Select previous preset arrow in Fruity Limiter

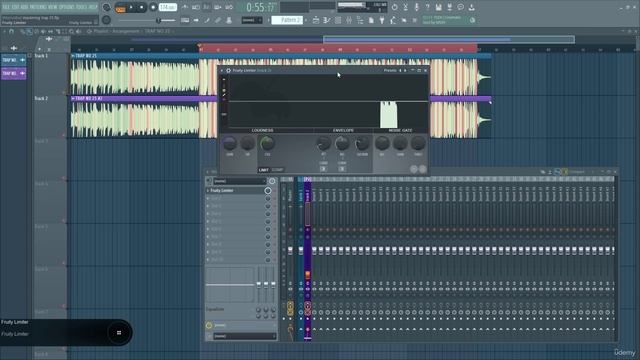click(x=400, y=71)
